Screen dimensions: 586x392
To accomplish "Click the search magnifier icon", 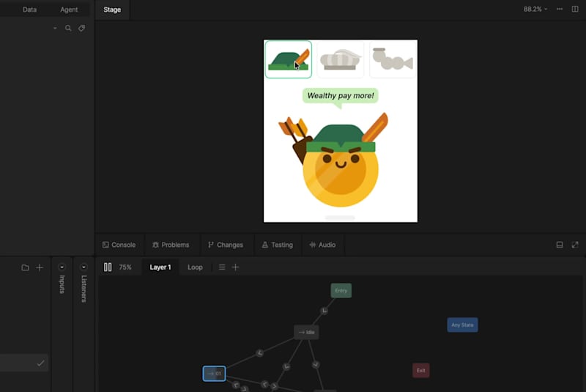I will 68,28.
